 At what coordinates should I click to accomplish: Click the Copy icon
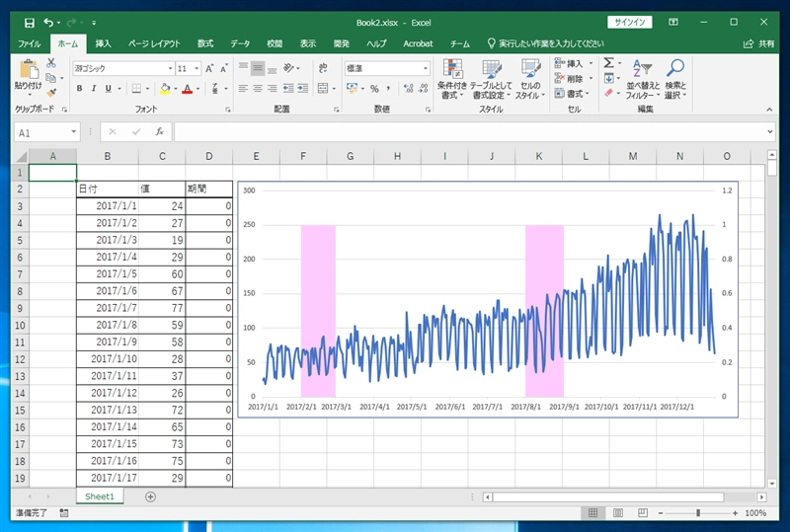(51, 78)
